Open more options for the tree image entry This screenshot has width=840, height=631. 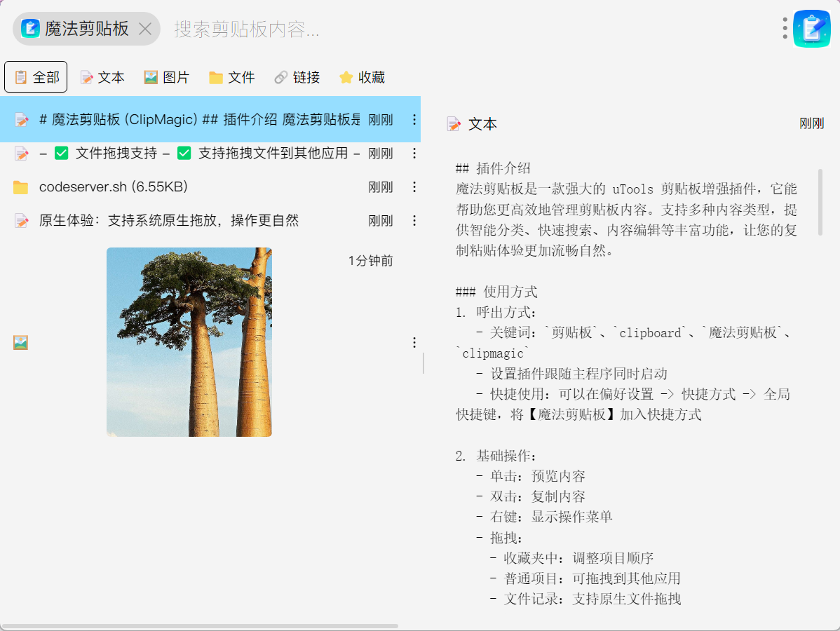414,342
